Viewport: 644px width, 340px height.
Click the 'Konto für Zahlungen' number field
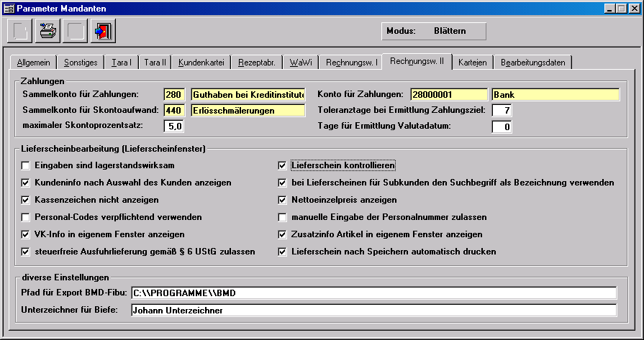[449, 94]
